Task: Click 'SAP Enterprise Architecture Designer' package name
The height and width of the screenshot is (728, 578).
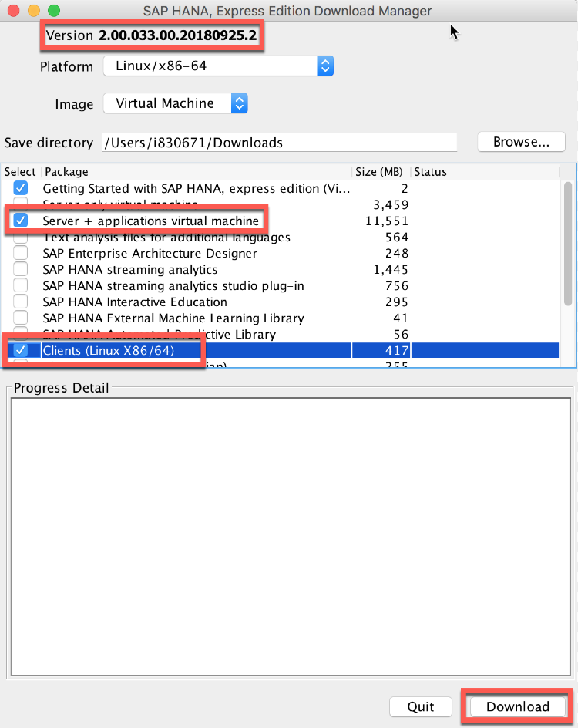Action: [150, 254]
